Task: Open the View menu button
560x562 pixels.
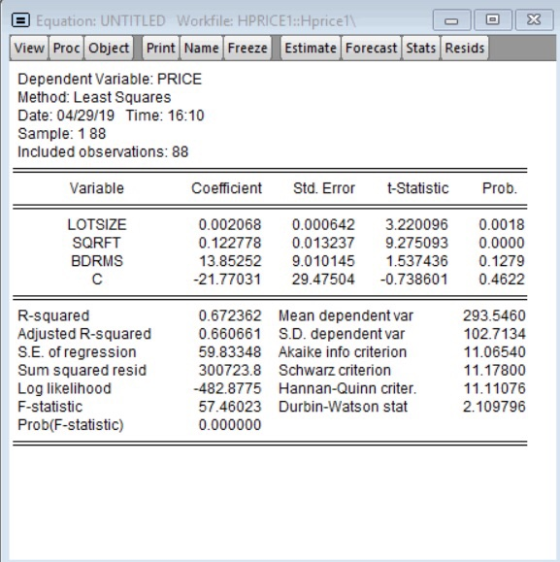Action: point(29,48)
